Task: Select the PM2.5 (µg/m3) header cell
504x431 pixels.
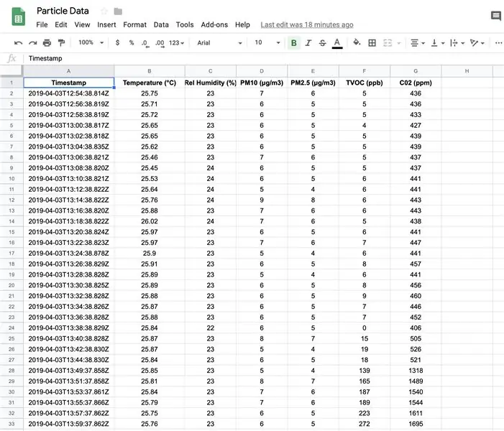Action: point(313,83)
